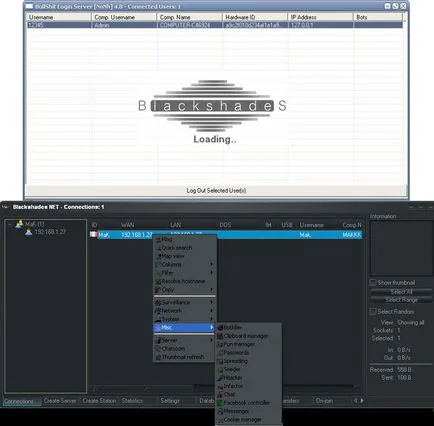Screen dimensions: 434x426
Task: Click the Messenger icon in the submenu
Action: tap(220, 411)
